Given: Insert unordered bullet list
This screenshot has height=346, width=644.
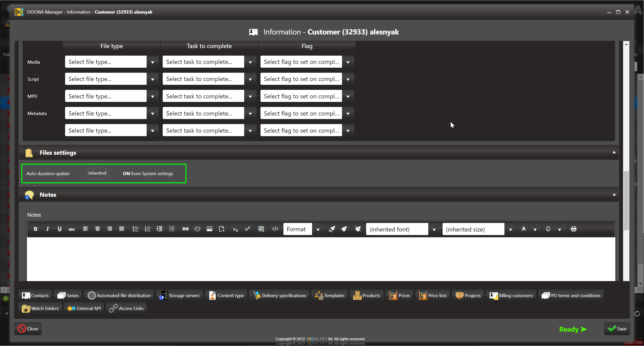Looking at the screenshot, I should (x=135, y=229).
